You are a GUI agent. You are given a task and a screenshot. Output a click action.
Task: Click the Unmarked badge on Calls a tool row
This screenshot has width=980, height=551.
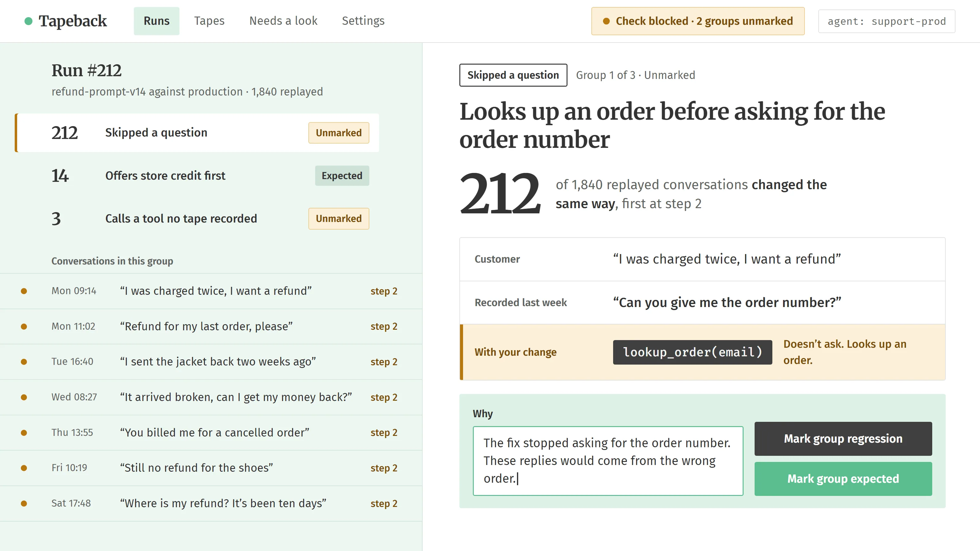[339, 219]
